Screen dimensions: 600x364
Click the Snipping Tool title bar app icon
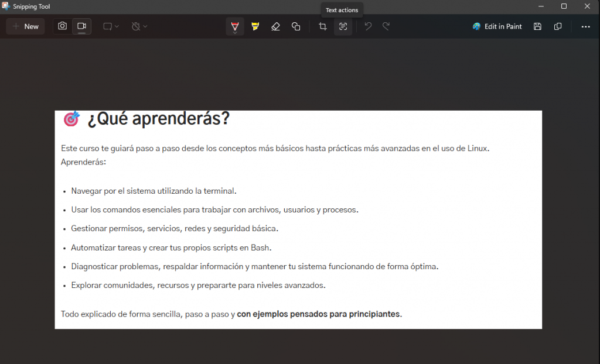tap(6, 6)
